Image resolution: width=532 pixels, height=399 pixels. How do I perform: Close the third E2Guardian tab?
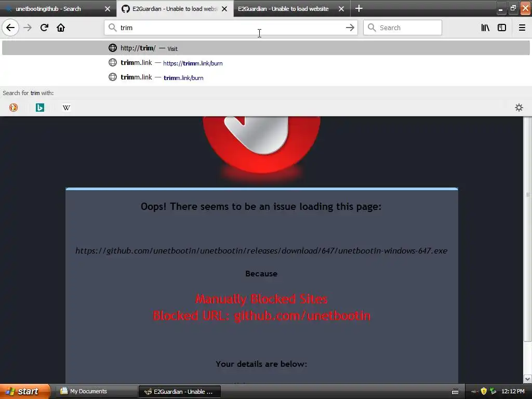click(341, 9)
